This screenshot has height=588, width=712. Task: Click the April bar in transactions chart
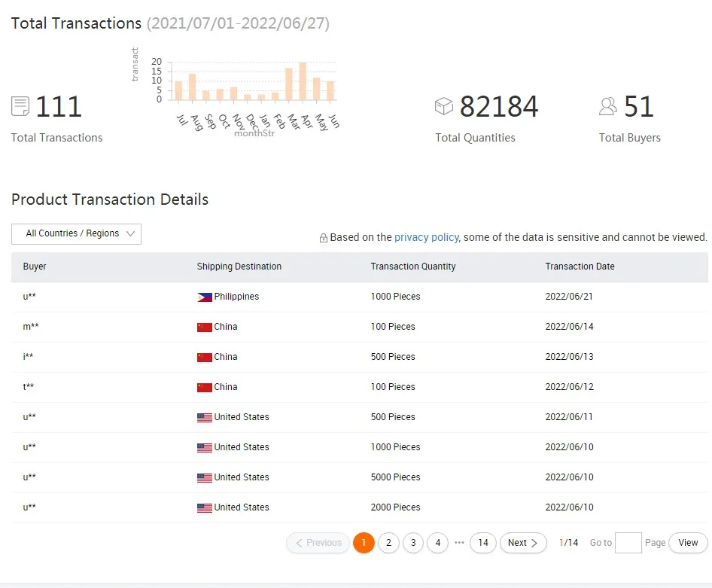pyautogui.click(x=303, y=81)
